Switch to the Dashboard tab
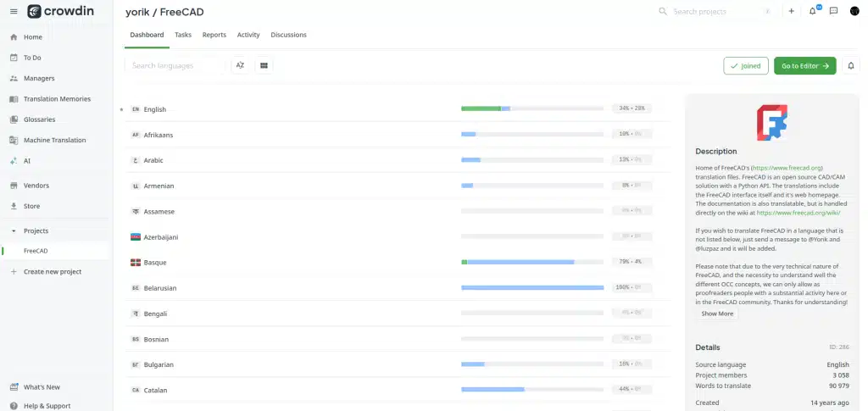The height and width of the screenshot is (411, 868). (x=147, y=35)
